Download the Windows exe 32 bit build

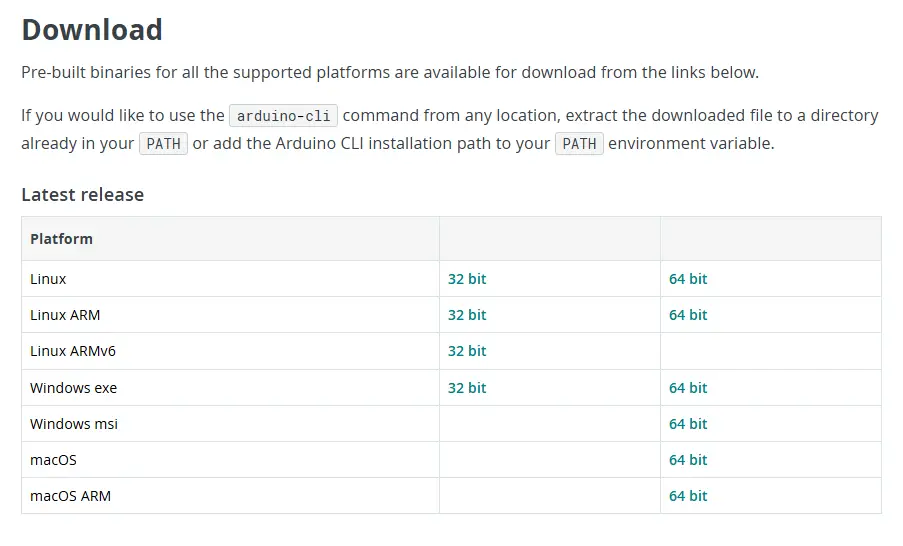point(466,388)
